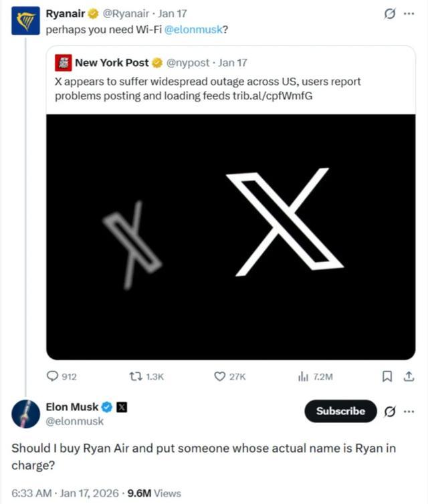This screenshot has height=504, width=428.
Task: Click the New York Post logo avatar
Action: tap(64, 63)
